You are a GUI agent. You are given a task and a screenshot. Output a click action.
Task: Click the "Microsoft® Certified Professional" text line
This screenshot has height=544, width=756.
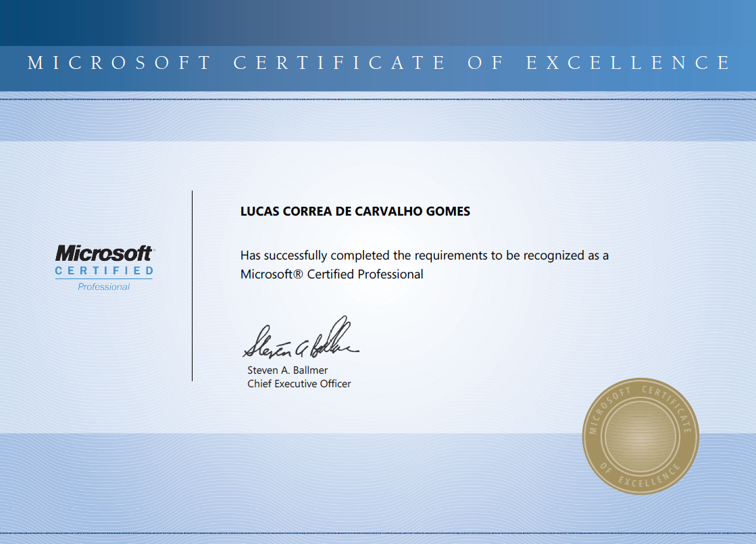pyautogui.click(x=332, y=274)
